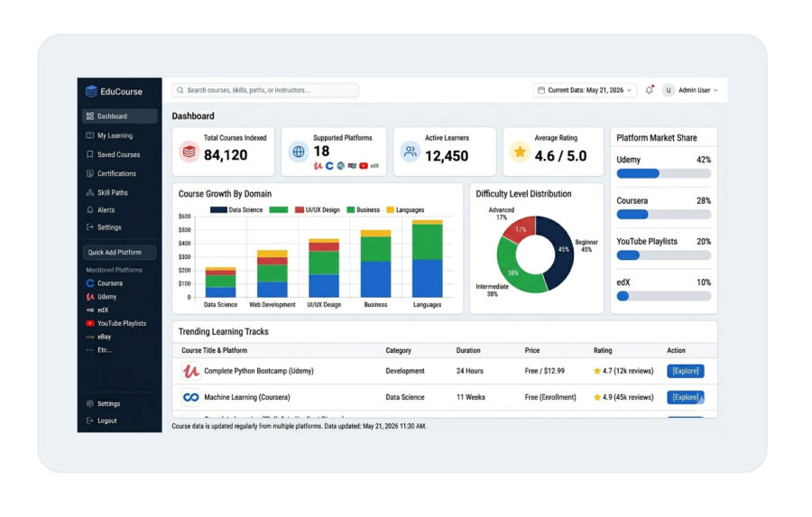Click the Average Rating star icon
The height and width of the screenshot is (517, 812).
(x=520, y=152)
